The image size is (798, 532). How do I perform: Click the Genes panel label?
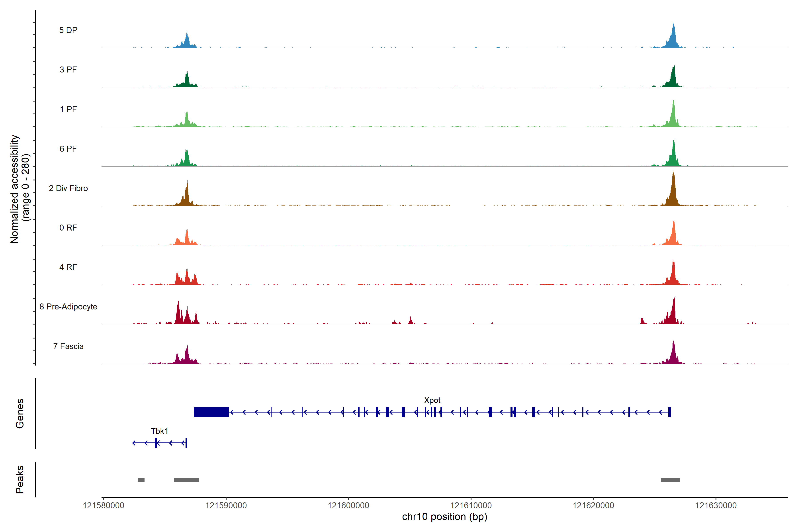[20, 414]
